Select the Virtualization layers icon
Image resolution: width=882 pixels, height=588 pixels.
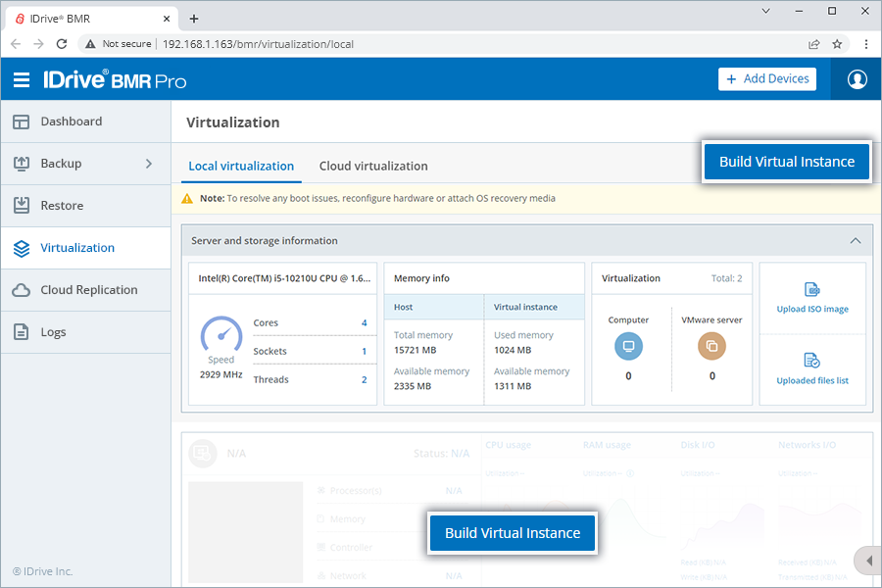click(x=22, y=247)
